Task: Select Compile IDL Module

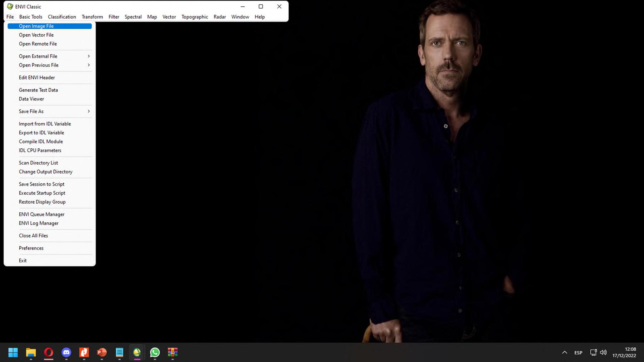Action: (x=50, y=142)
